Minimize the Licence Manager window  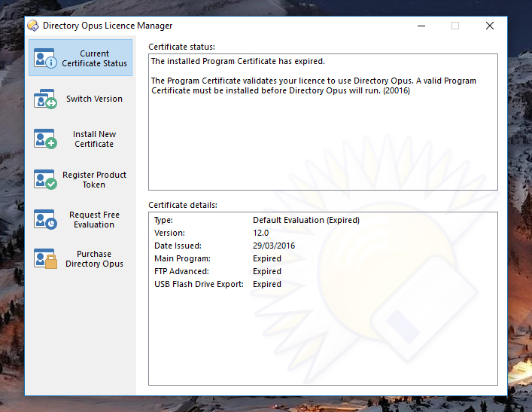tap(420, 26)
